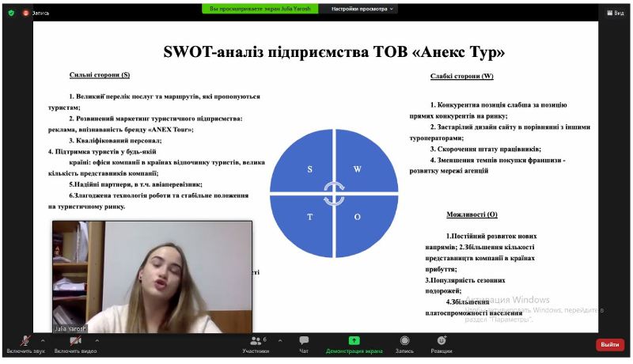Open Участники participants panel
This screenshot has height=364, width=633.
pos(256,345)
